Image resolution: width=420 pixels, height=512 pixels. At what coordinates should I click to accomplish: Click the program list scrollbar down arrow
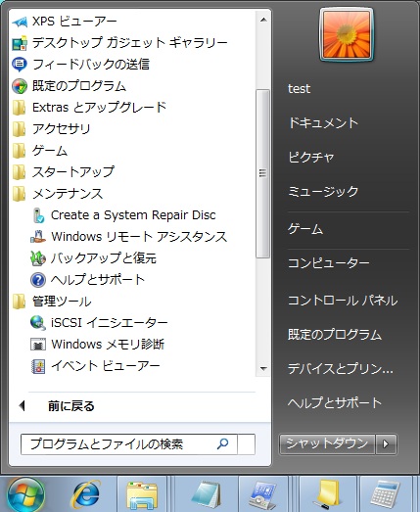pos(263,369)
